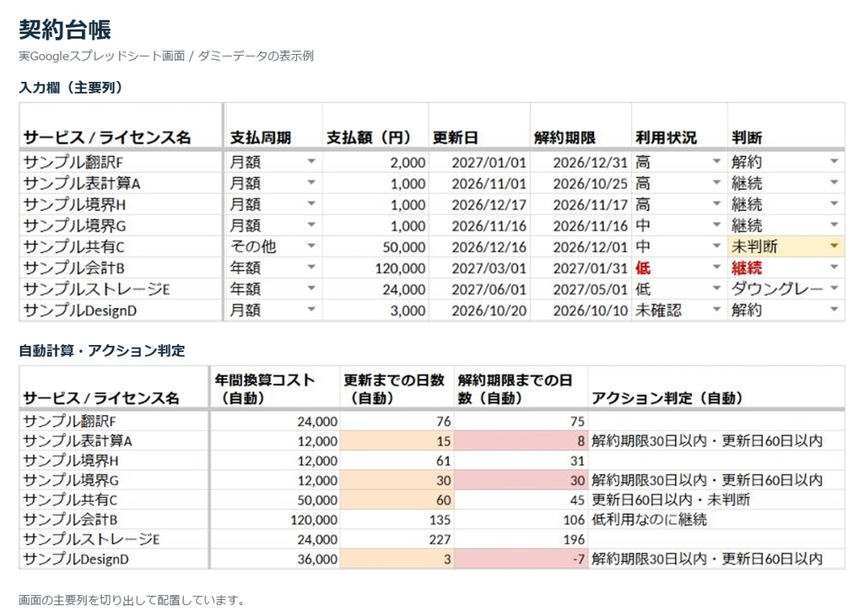Open usage status dropdown for サンプル境界G
The width and height of the screenshot is (864, 616).
pyautogui.click(x=716, y=224)
